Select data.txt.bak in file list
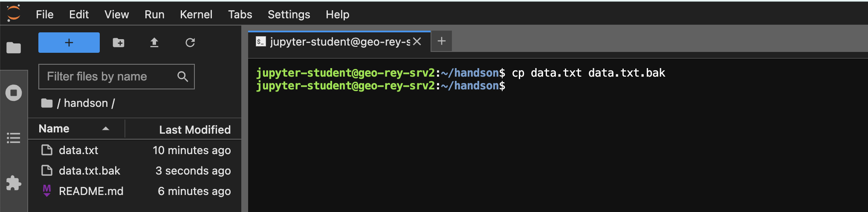This screenshot has width=868, height=212. (x=90, y=171)
